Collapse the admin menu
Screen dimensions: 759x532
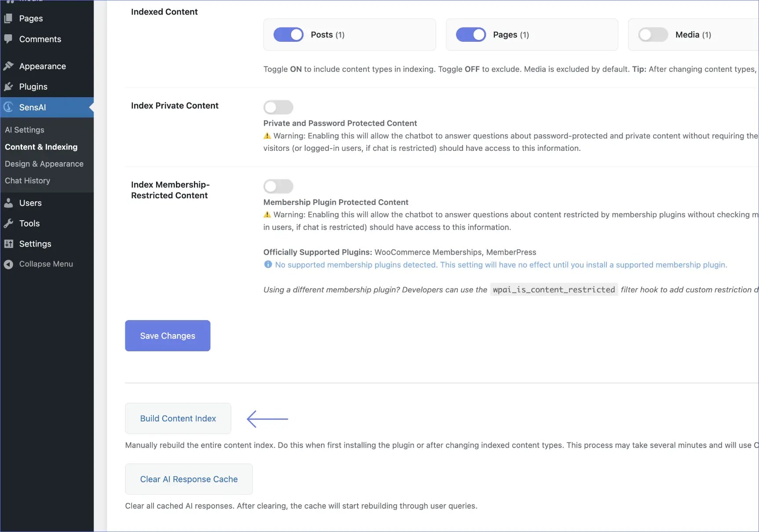coord(38,264)
